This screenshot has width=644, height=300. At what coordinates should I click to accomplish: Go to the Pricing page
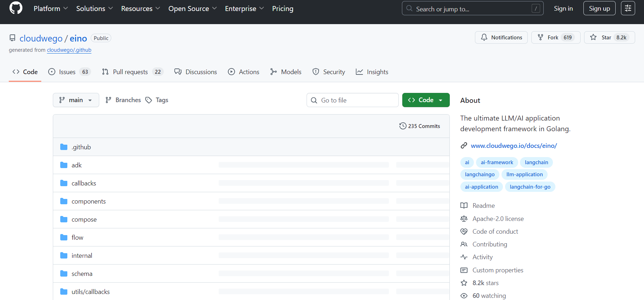click(x=282, y=9)
